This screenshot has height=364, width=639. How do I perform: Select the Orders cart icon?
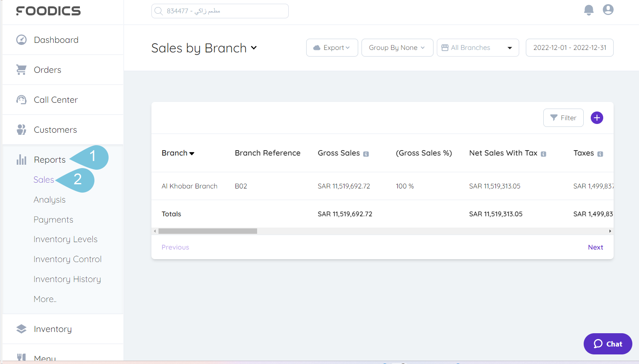(x=21, y=69)
